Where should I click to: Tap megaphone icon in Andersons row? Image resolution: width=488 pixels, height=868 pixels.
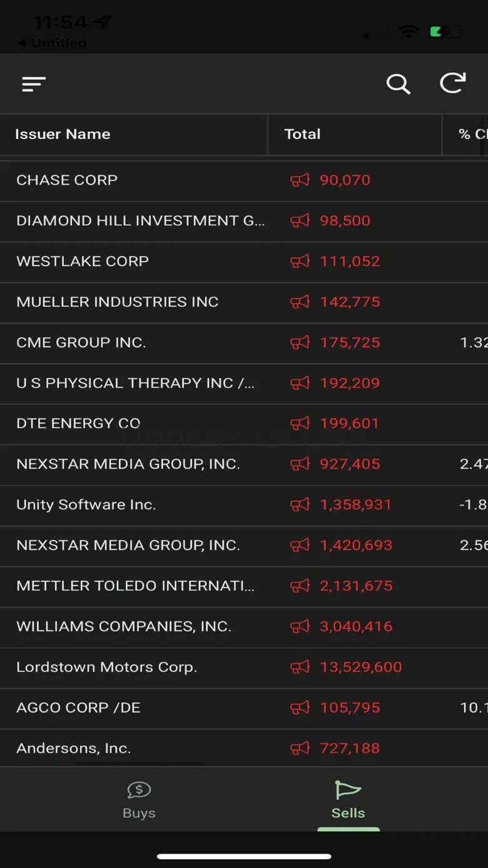click(x=300, y=748)
